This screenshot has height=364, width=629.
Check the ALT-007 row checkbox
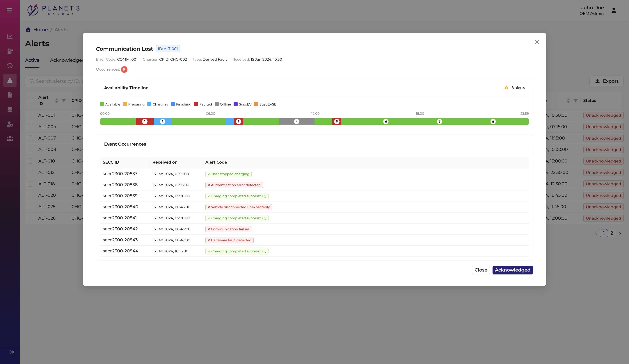tap(31, 138)
